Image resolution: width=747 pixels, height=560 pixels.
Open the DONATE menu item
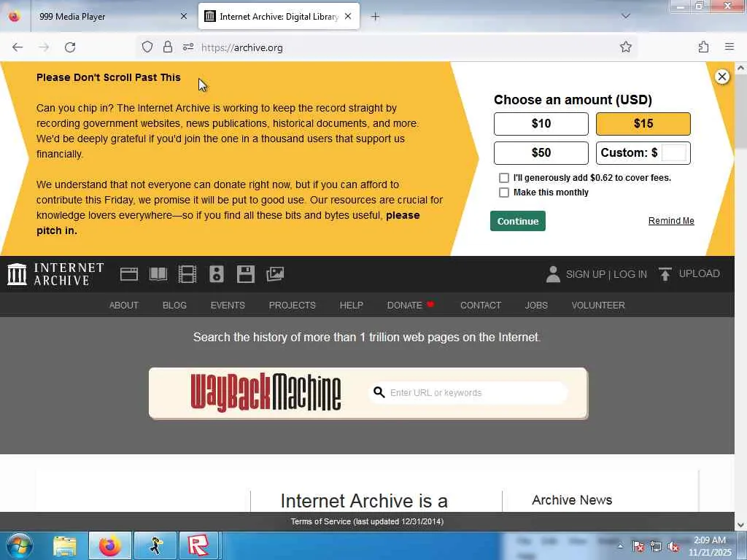click(x=410, y=306)
